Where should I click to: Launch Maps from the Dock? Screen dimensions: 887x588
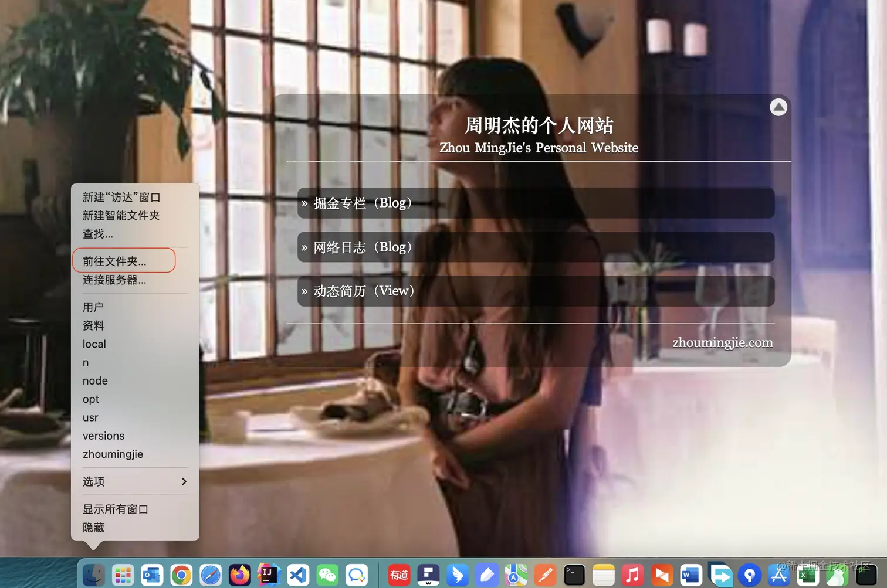[x=516, y=575]
